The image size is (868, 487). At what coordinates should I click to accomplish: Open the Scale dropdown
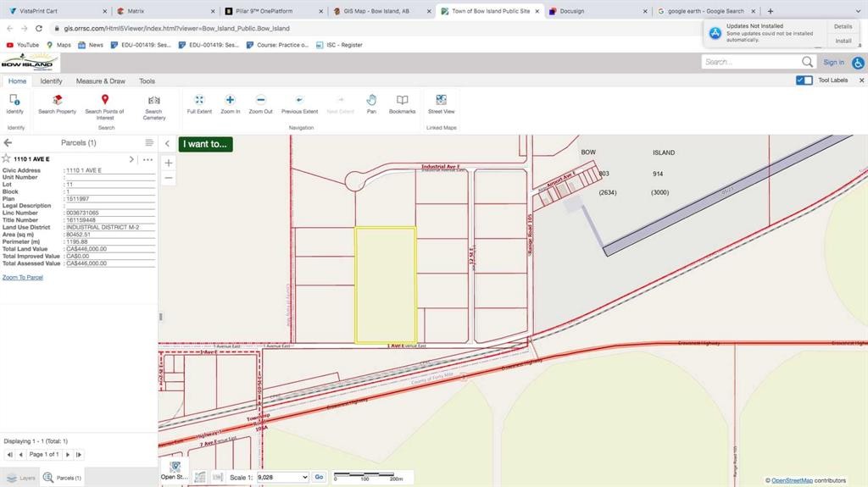click(282, 477)
